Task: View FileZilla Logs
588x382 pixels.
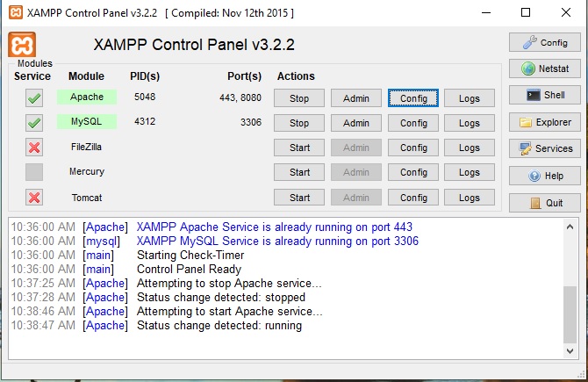Action: click(470, 148)
